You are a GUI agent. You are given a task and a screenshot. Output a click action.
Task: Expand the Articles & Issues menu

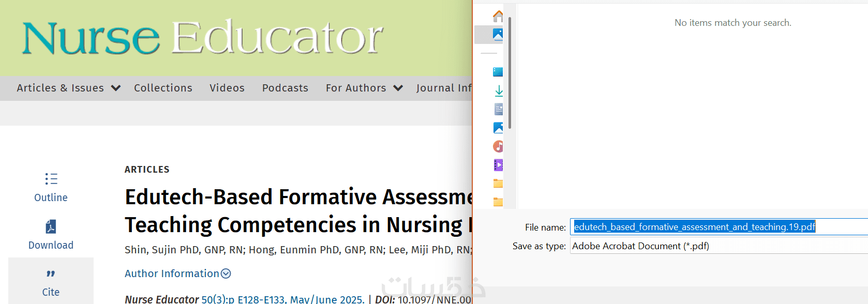click(x=68, y=88)
